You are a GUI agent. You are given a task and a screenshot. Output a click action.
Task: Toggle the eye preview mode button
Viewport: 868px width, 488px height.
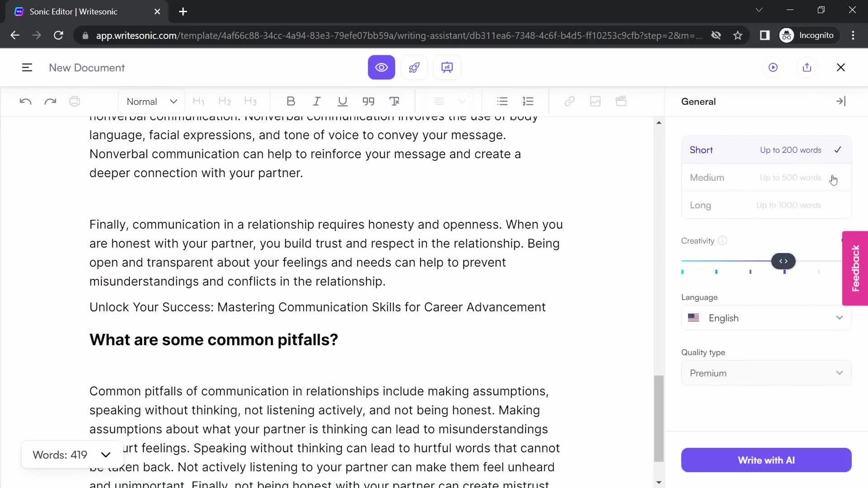(x=381, y=67)
